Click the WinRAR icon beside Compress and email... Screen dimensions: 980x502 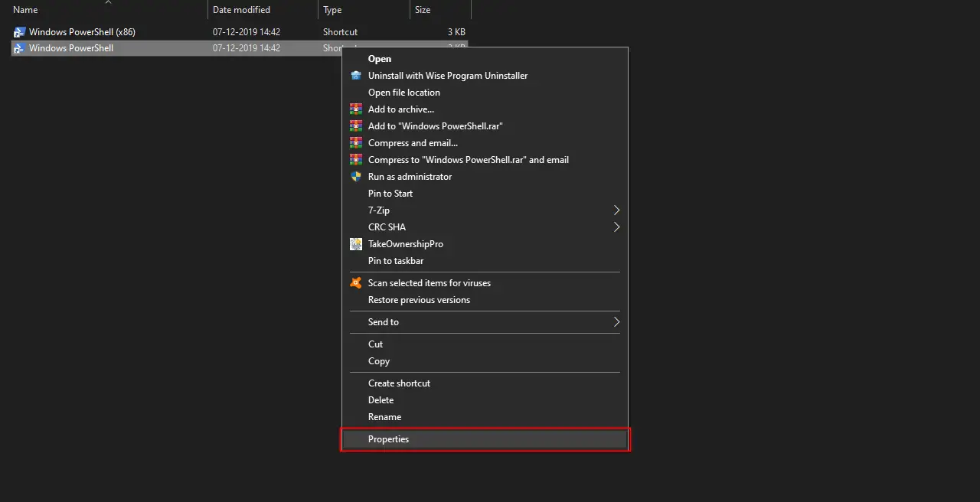click(x=356, y=143)
